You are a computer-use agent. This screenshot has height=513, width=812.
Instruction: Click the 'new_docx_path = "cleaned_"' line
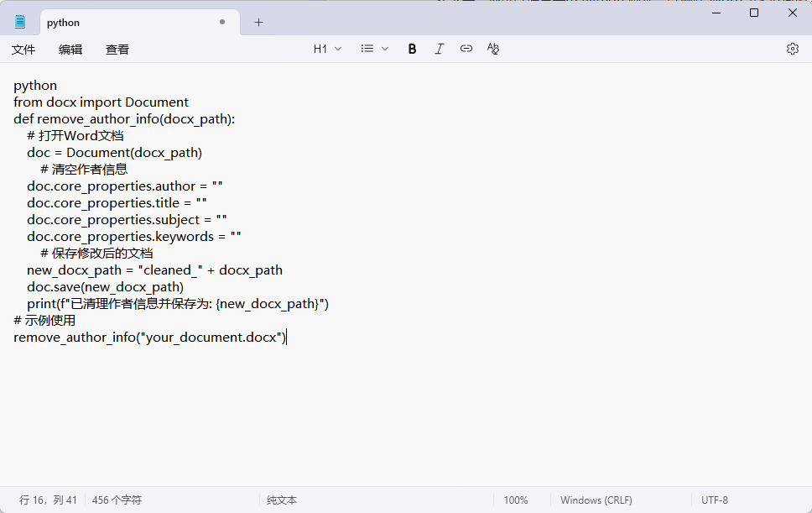[155, 270]
